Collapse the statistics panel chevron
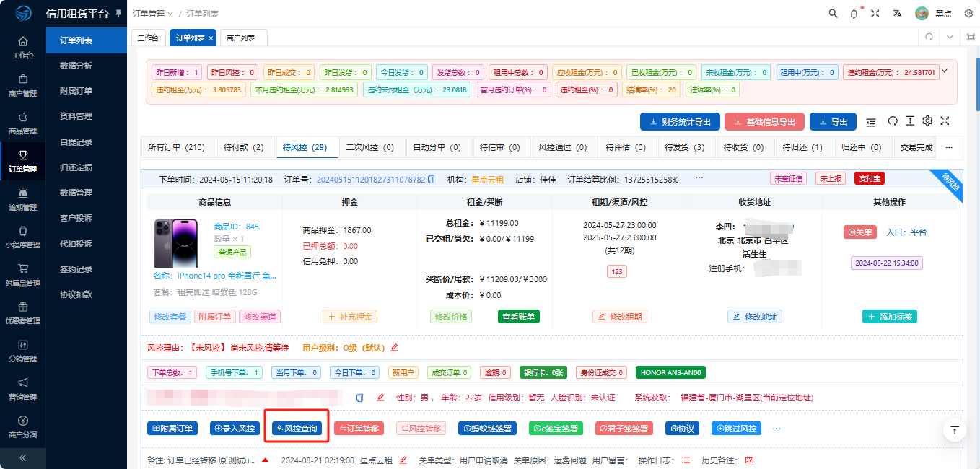980x469 pixels. (945, 71)
